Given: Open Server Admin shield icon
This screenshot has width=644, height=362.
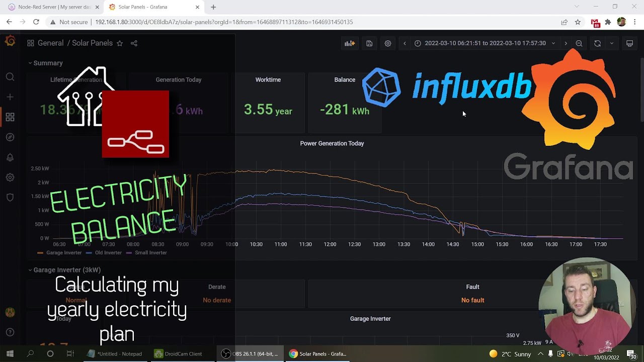Looking at the screenshot, I should [10, 198].
